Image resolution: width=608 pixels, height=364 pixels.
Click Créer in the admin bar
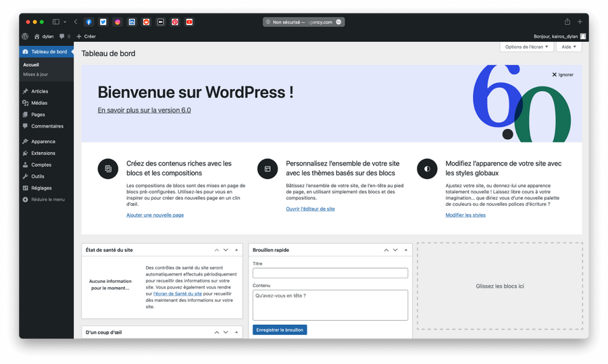click(86, 36)
